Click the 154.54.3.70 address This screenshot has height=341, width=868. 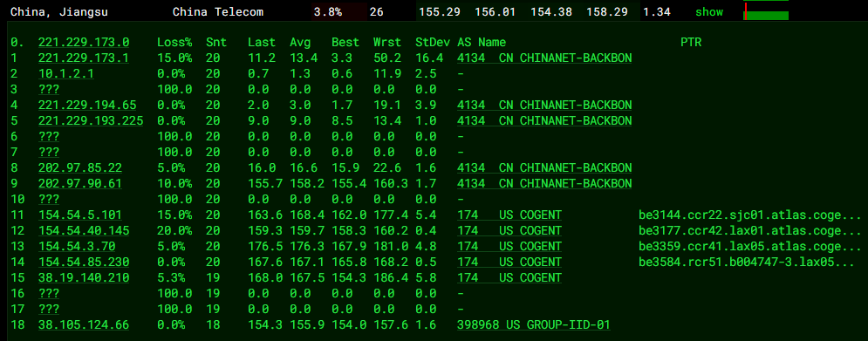point(77,246)
